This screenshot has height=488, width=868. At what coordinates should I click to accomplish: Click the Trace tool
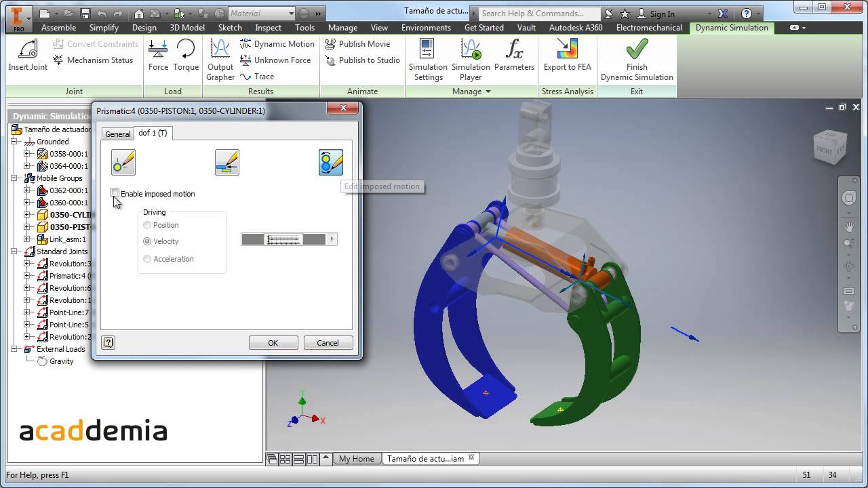[257, 77]
